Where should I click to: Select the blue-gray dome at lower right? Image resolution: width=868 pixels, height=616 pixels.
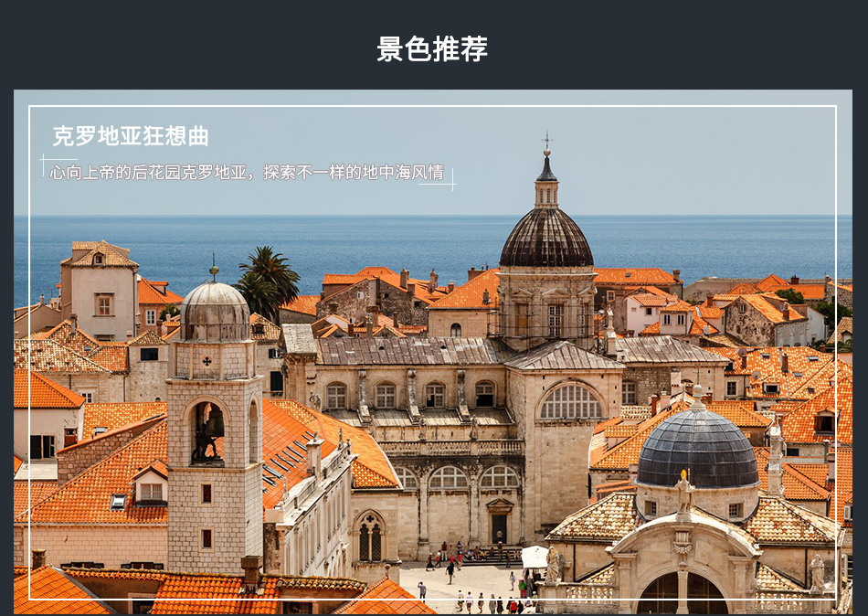[697, 448]
